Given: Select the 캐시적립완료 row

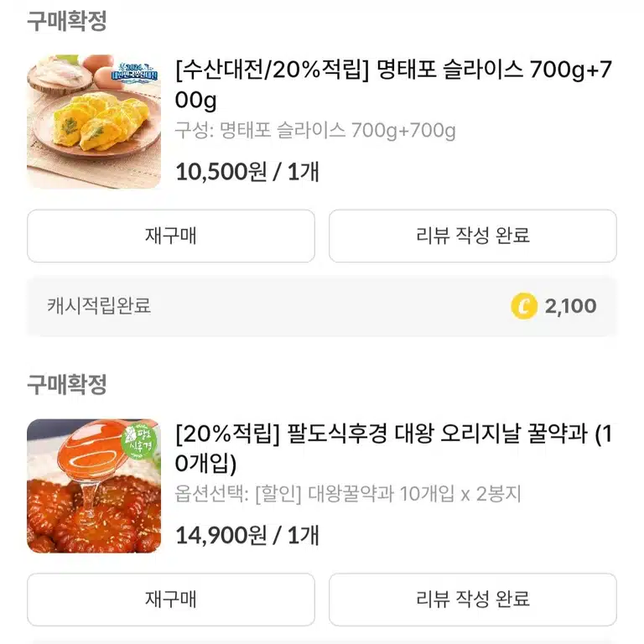Looking at the screenshot, I should pyautogui.click(x=322, y=306).
